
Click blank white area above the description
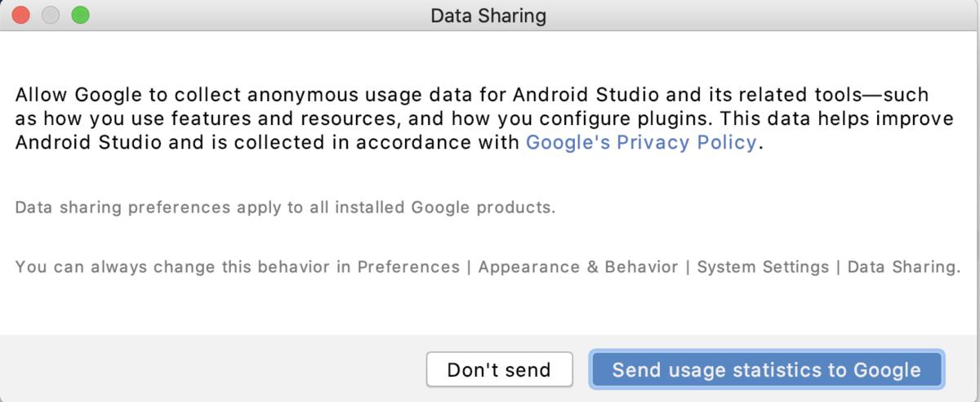[490, 56]
